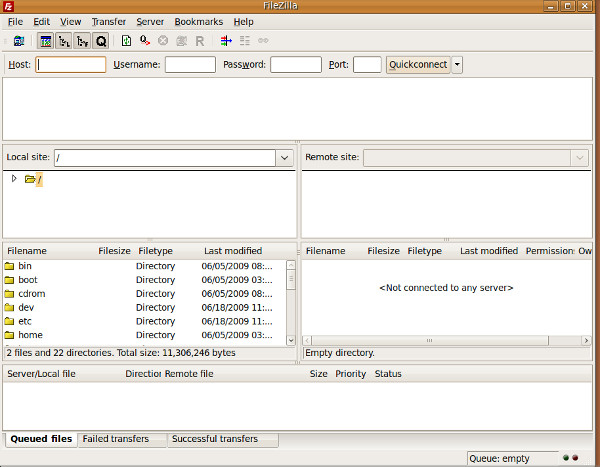Switch to Queued files tab
600x467 pixels.
point(41,439)
